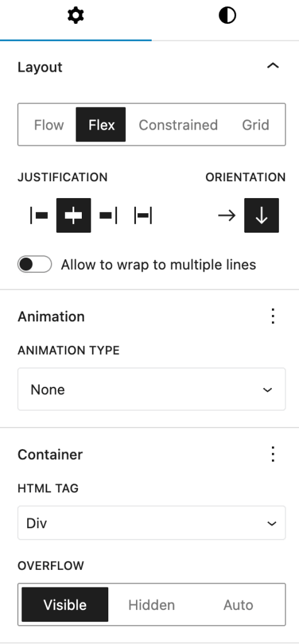Select the Flow layout option
The image size is (299, 644).
click(49, 125)
